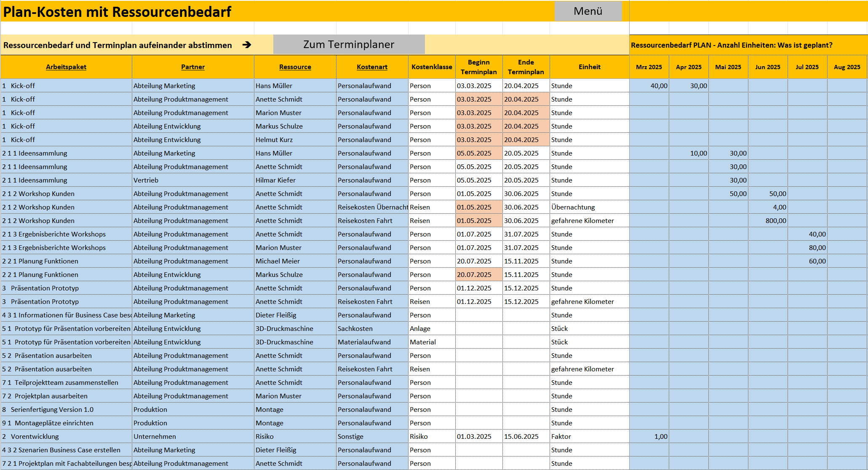Select the Jun 2025 month header
The height and width of the screenshot is (470, 868).
click(768, 67)
